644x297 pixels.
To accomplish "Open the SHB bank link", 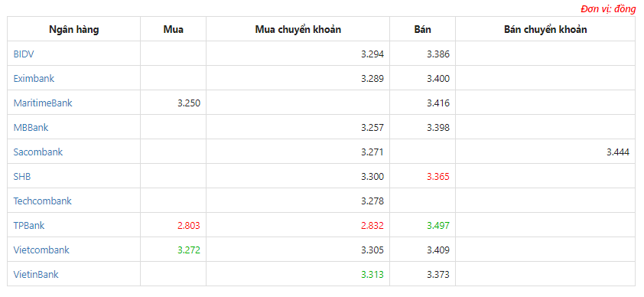I will 22,177.
